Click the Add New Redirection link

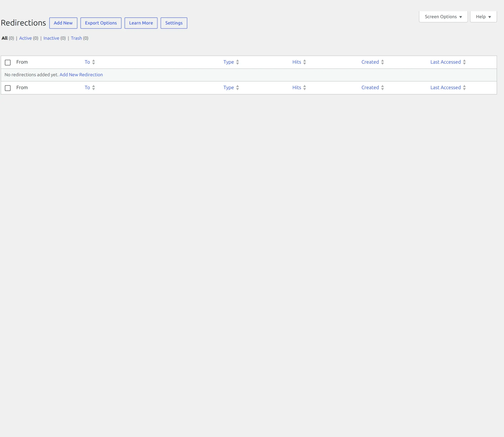tap(81, 75)
